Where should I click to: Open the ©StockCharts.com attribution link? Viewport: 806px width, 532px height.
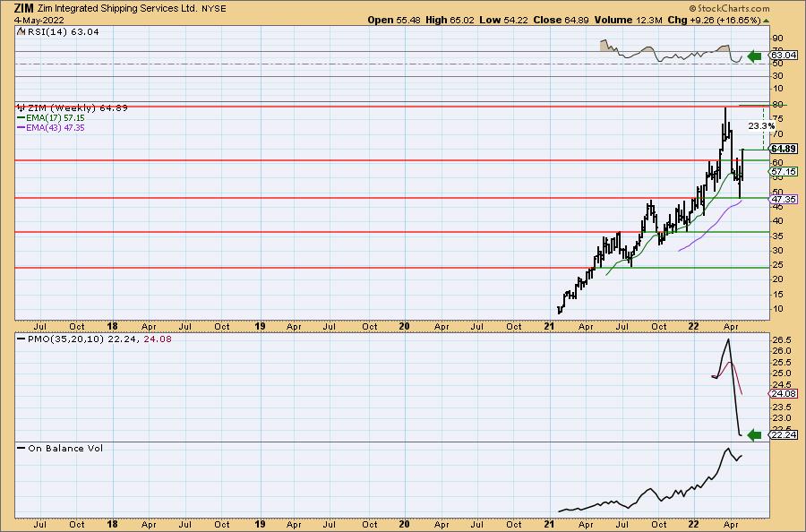(729, 8)
